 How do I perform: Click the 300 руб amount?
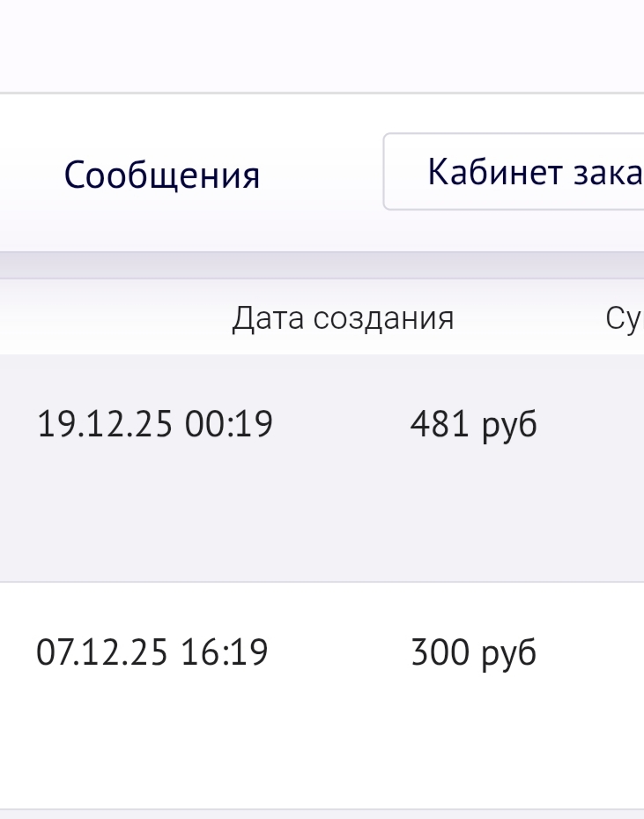click(474, 653)
